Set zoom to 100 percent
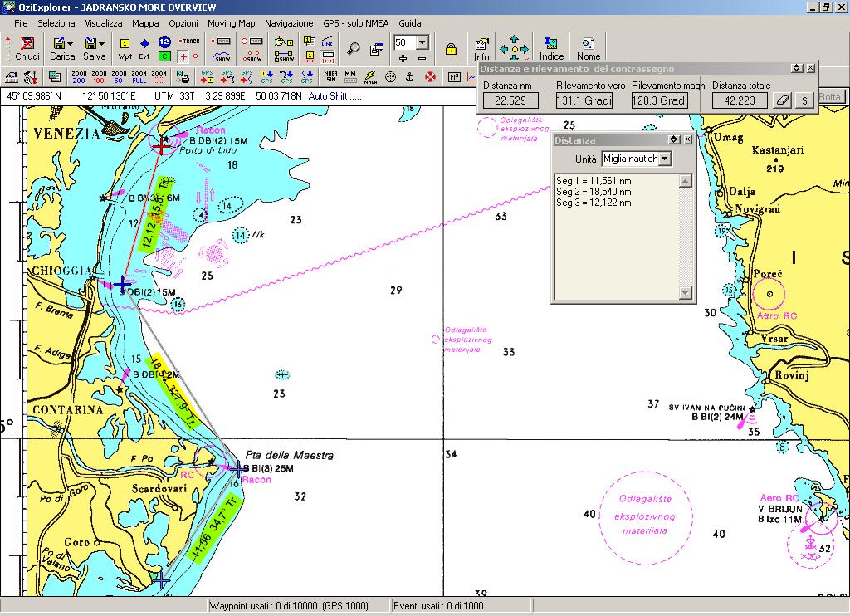Screen dimensions: 850x616 coord(99,77)
